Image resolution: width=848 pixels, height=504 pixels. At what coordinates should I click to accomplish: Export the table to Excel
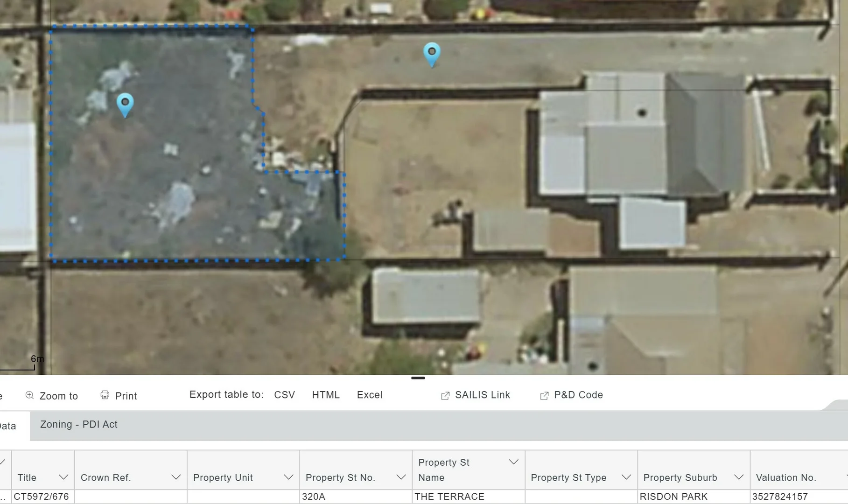[x=370, y=395]
